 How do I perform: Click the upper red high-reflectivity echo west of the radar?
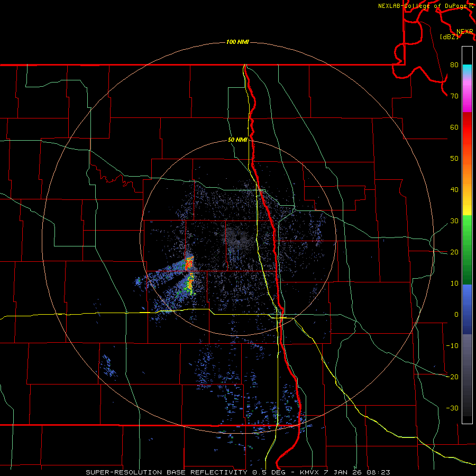click(x=189, y=263)
